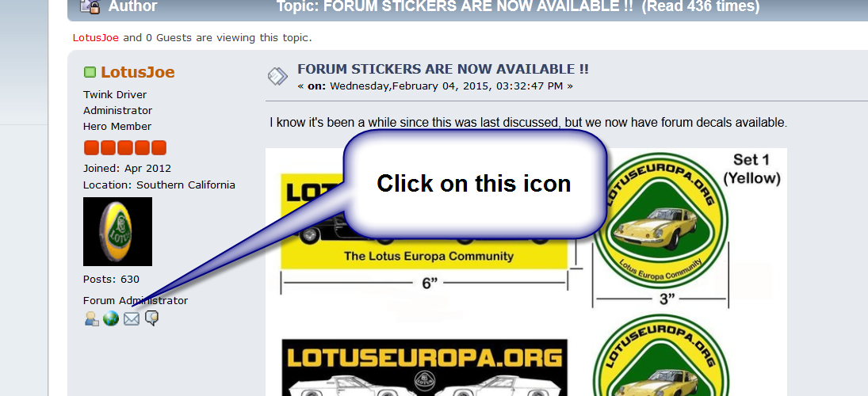This screenshot has width=868, height=396.
Task: Click the green online status indicator
Action: tap(90, 72)
